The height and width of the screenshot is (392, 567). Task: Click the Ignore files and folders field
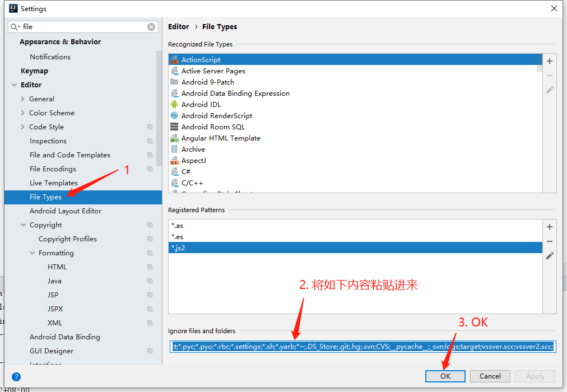tap(362, 347)
